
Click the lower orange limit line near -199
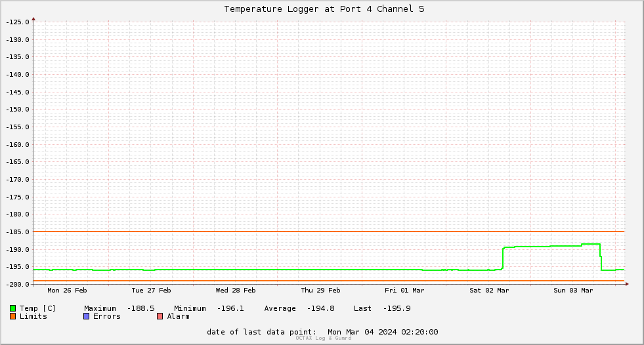click(329, 281)
